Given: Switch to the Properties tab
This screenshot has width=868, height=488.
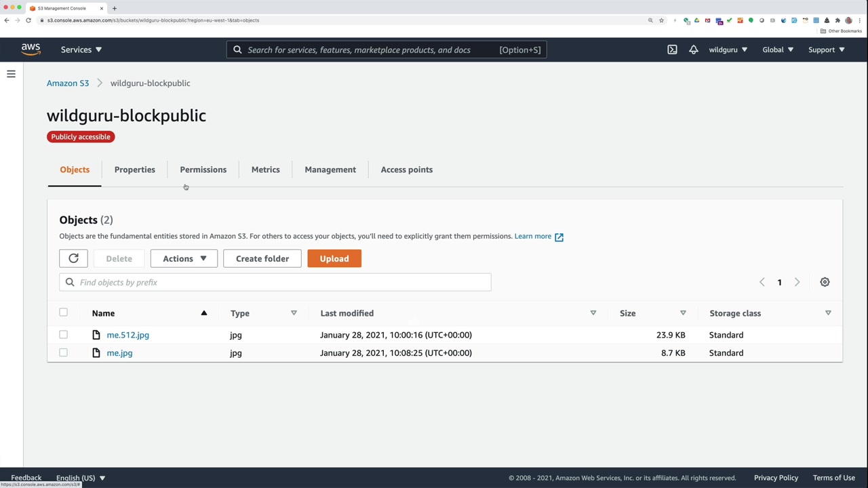Looking at the screenshot, I should [x=135, y=169].
